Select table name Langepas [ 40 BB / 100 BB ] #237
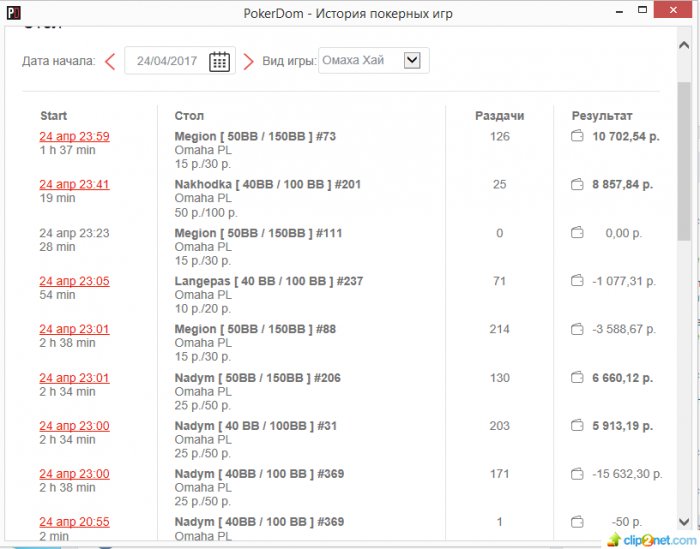Screen dimensions: 700x549 269,281
